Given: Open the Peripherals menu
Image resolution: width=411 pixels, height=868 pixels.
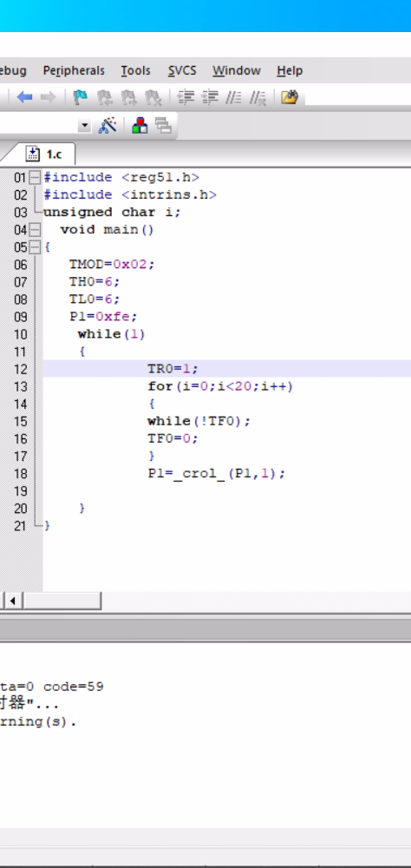Looking at the screenshot, I should pos(74,71).
